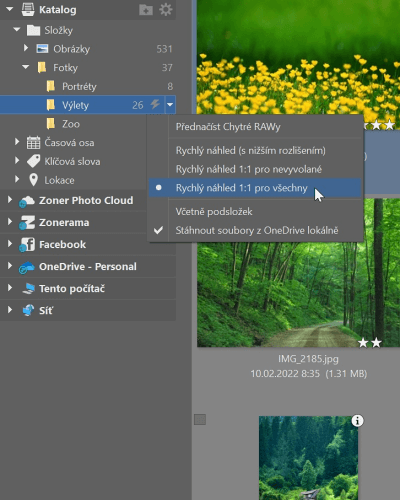Collapse the Fotky folder tree
The height and width of the screenshot is (500, 400).
point(26,67)
